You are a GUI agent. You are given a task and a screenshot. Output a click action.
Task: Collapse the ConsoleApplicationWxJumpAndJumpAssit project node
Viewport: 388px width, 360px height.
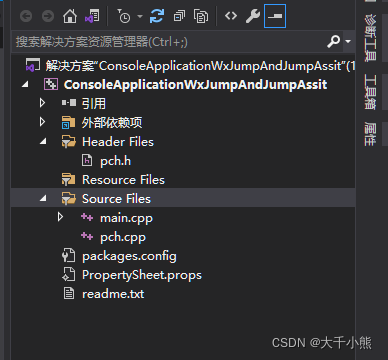click(25, 85)
